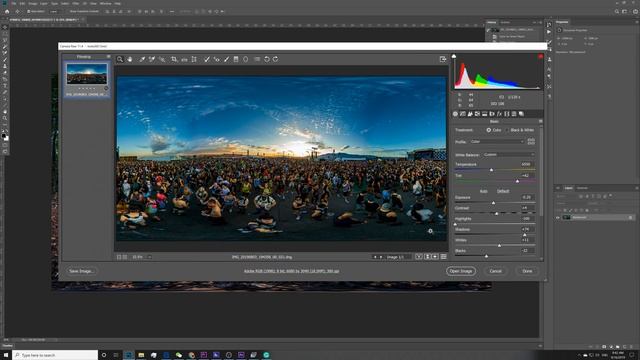Pick the White Balance eyedropper tool
The image size is (640, 360).
142,60
